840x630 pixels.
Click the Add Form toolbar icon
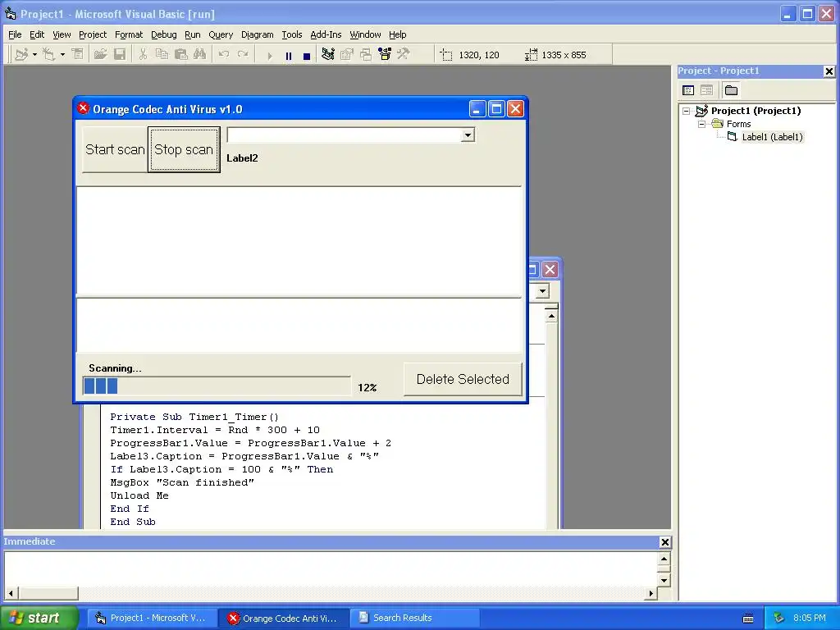pos(48,55)
